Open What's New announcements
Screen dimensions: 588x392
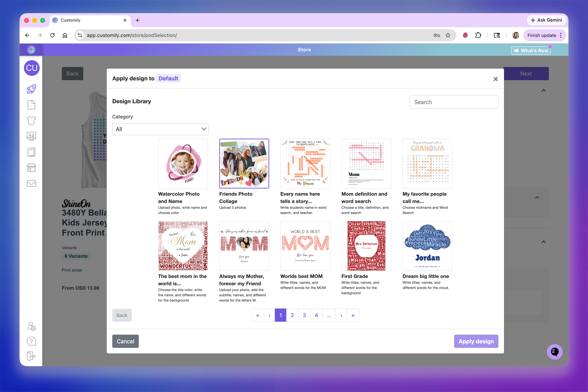pyautogui.click(x=531, y=51)
